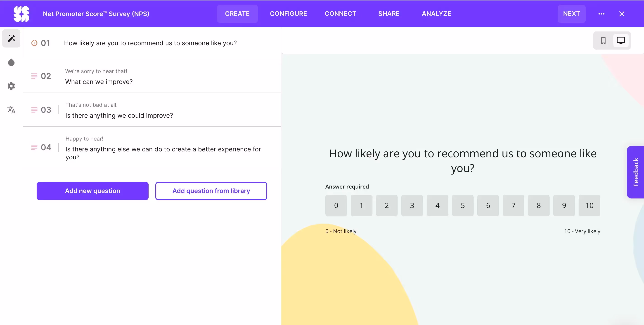The width and height of the screenshot is (644, 325).
Task: Click the survey title Net Promoter Score Survey
Action: point(96,14)
